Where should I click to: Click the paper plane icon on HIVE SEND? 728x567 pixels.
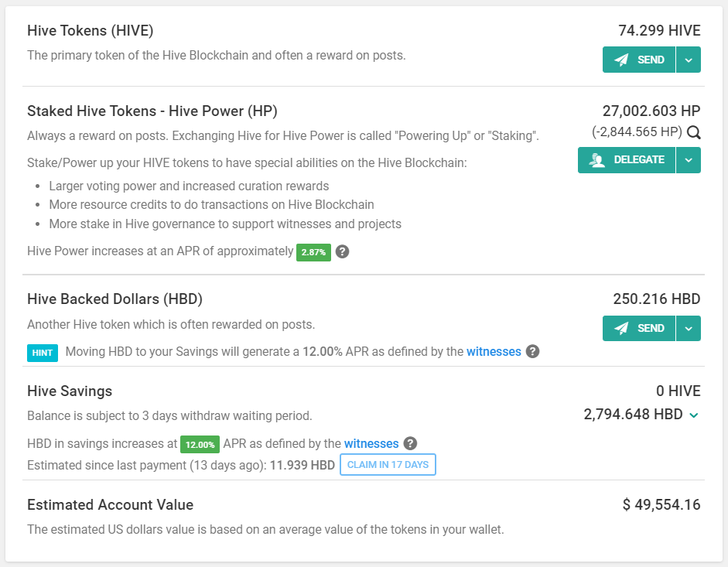(621, 60)
